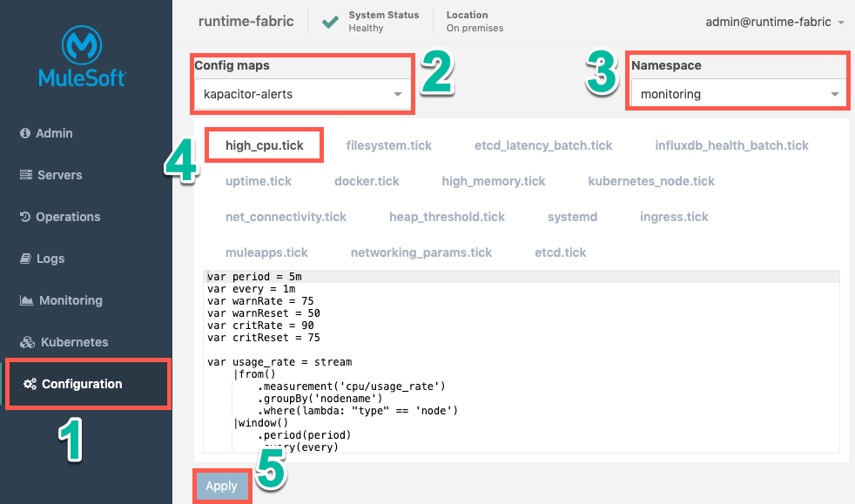Click the green System Status checkmark
The image size is (855, 504).
pos(330,22)
